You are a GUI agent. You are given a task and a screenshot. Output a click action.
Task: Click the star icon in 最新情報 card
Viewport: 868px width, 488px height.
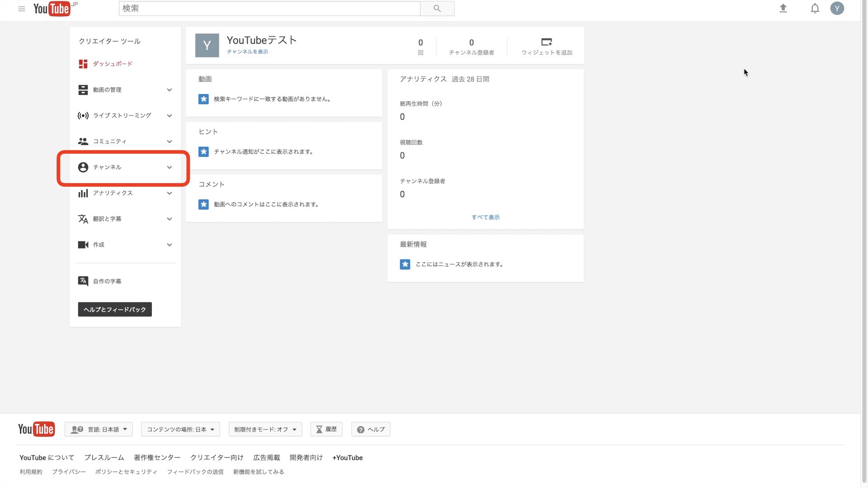click(405, 264)
